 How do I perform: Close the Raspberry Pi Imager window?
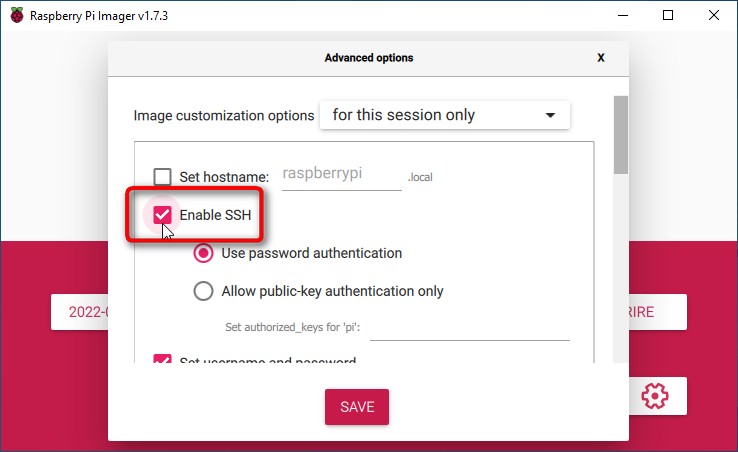pyautogui.click(x=714, y=16)
